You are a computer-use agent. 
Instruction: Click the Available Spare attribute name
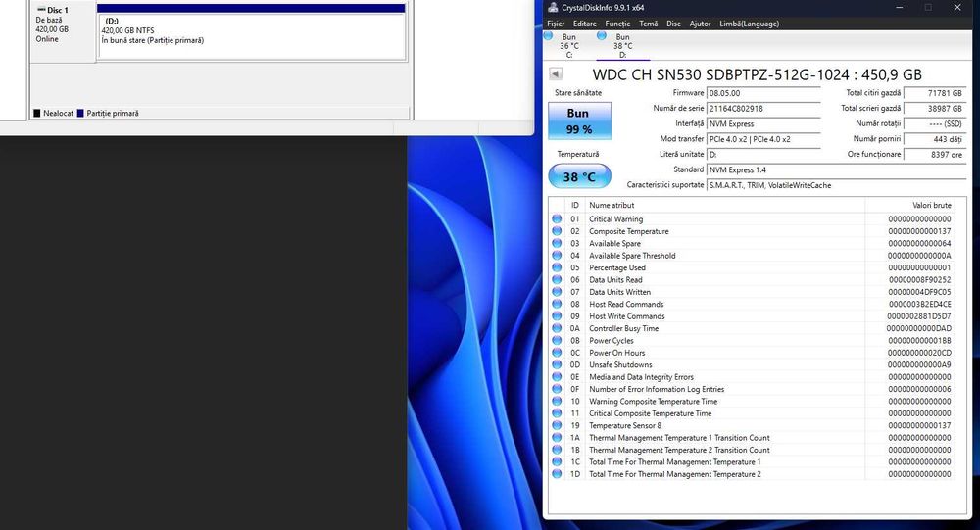pos(614,244)
